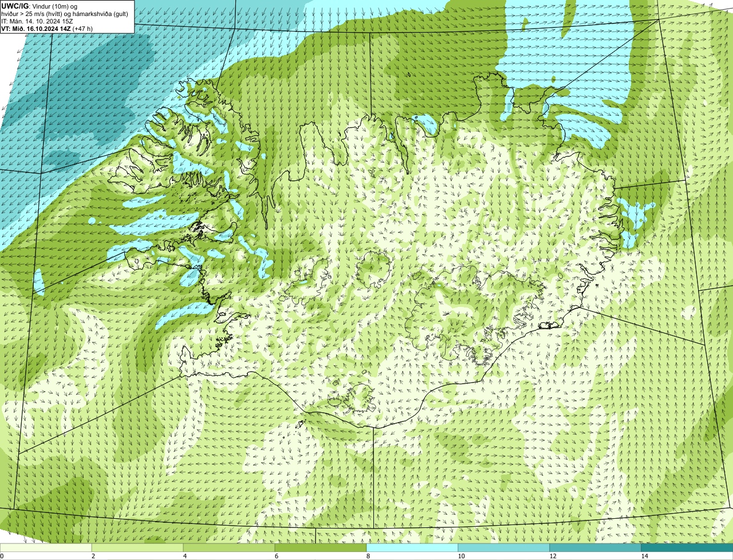This screenshot has height=560, width=733.
Task: Click the darkest teal band above 14 m/s
Action: point(687,547)
